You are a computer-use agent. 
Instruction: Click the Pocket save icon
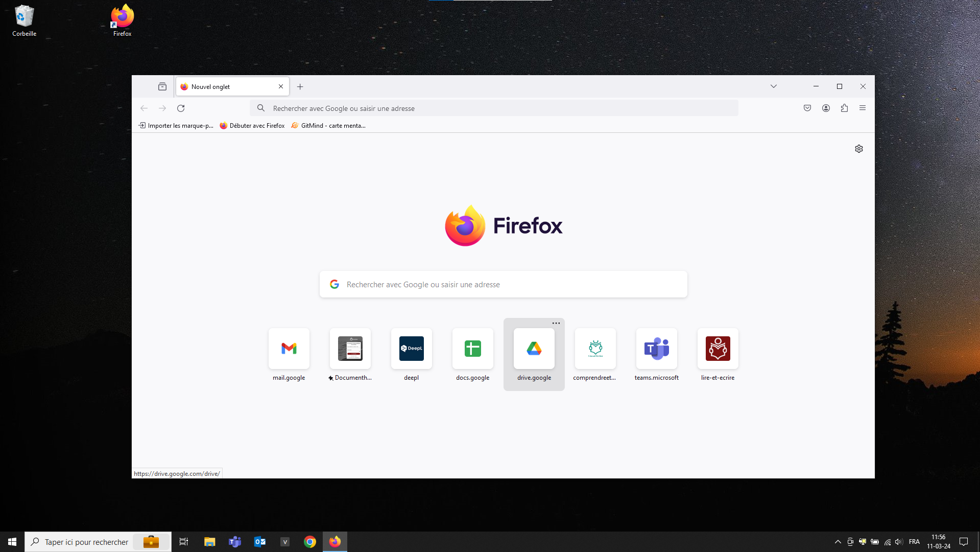click(807, 108)
